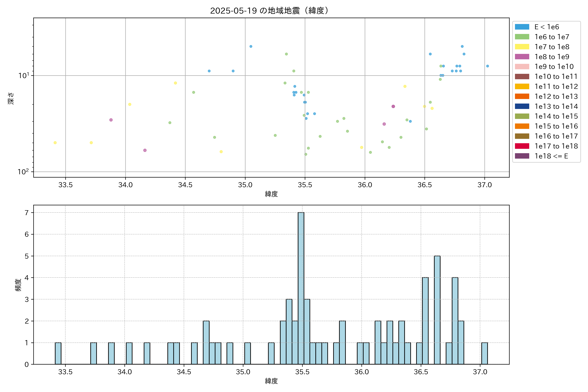
Task: Click the dark blue 1e13 to 1e14 swatch
Action: point(522,106)
